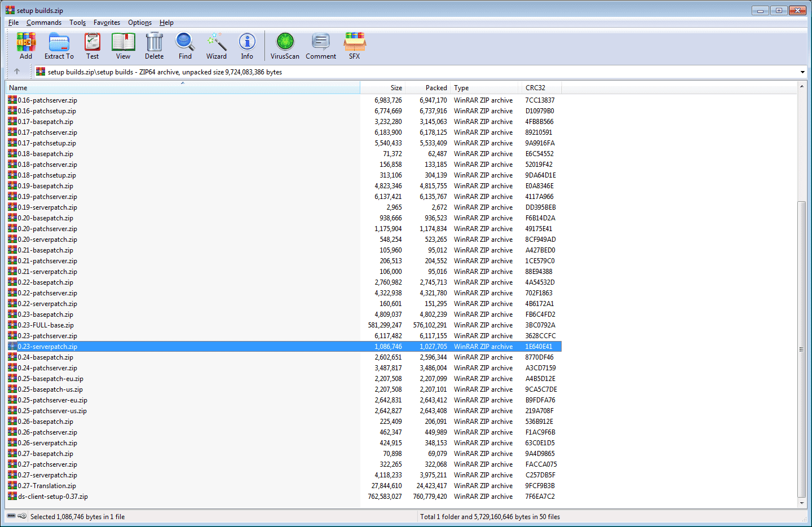
Task: Click icon of 0.27-Translation.zip
Action: pyautogui.click(x=12, y=485)
